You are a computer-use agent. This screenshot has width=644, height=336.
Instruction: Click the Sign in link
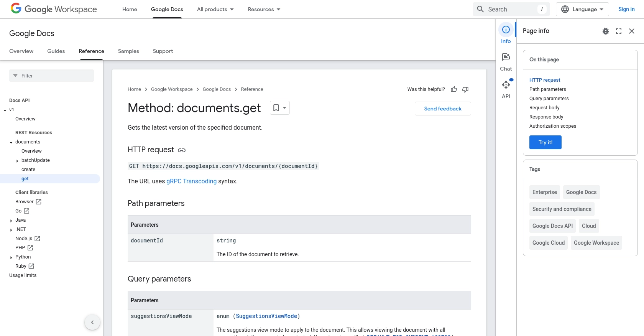pos(626,9)
